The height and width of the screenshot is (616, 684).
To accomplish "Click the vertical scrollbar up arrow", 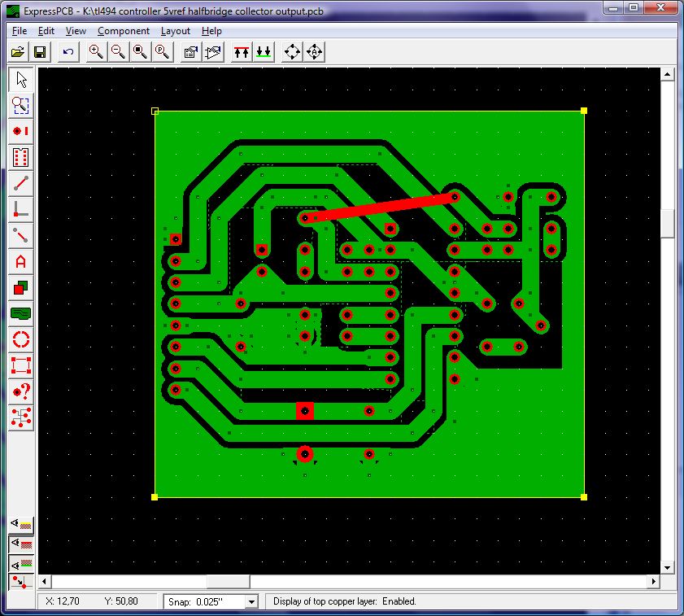I will click(668, 74).
